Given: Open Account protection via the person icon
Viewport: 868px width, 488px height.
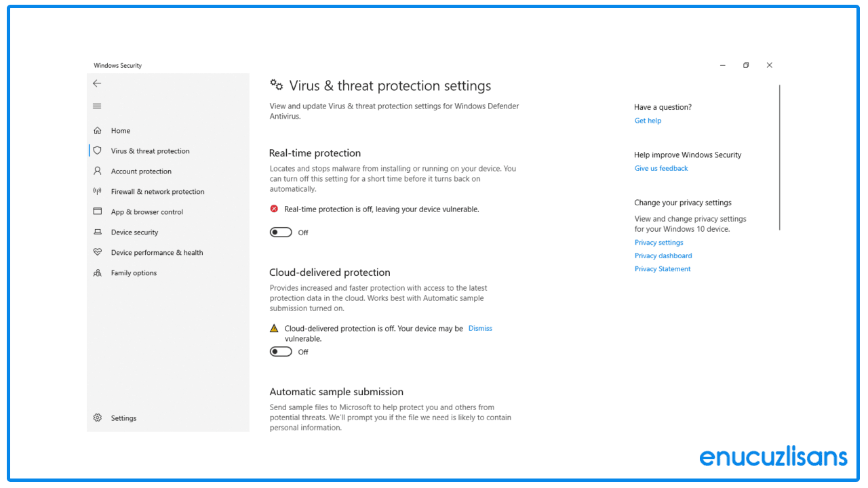Looking at the screenshot, I should coord(98,171).
